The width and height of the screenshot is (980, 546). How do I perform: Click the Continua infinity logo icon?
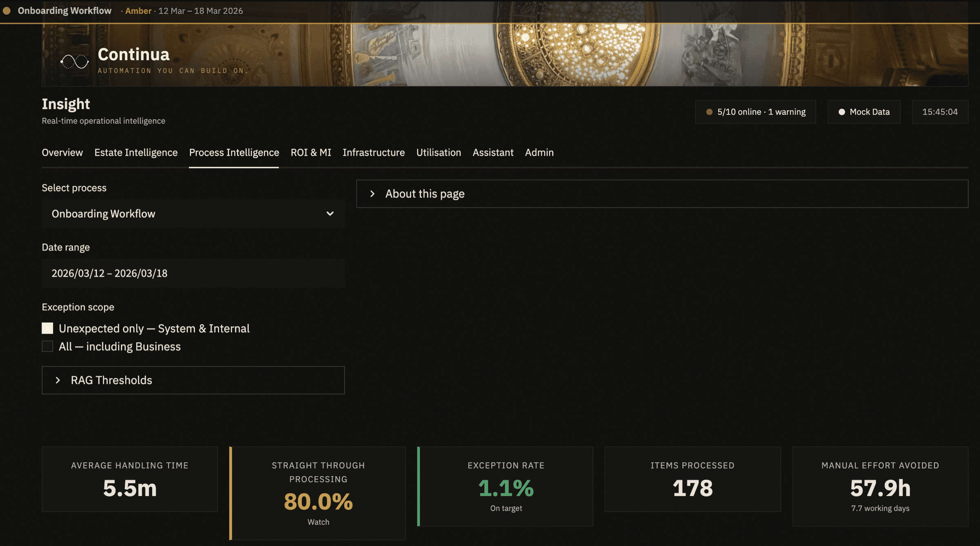click(75, 62)
